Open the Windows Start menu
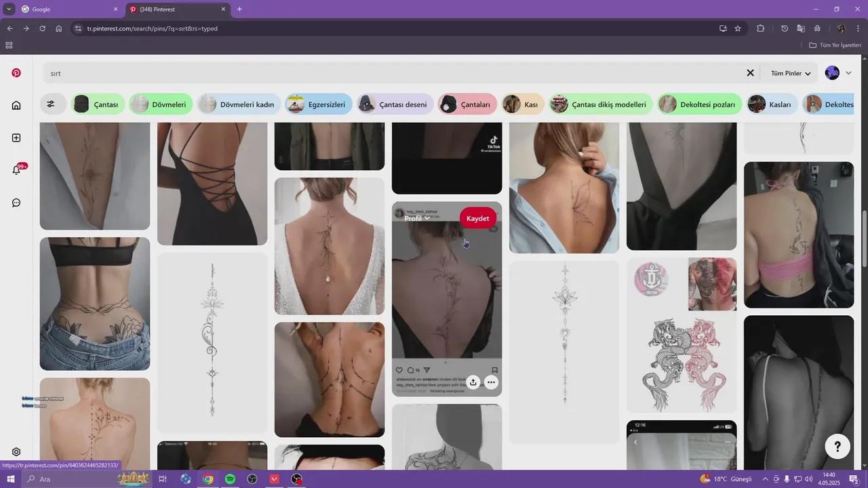This screenshot has height=488, width=868. pos(10,479)
